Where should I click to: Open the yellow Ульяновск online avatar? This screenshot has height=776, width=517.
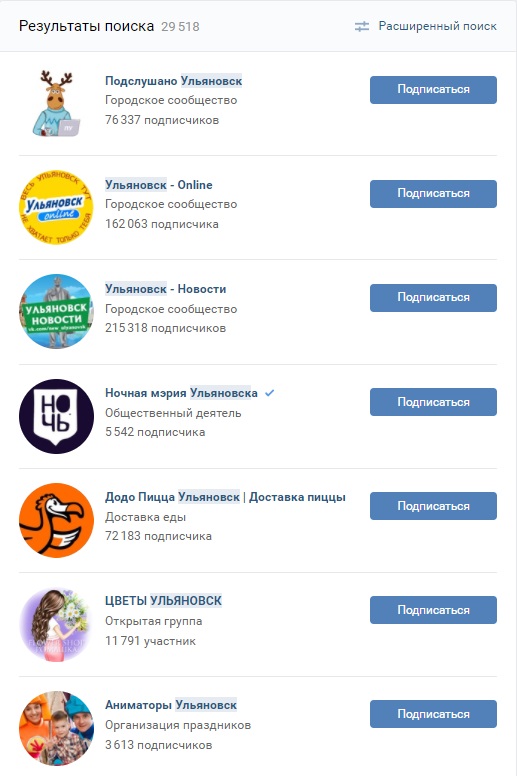pos(56,207)
